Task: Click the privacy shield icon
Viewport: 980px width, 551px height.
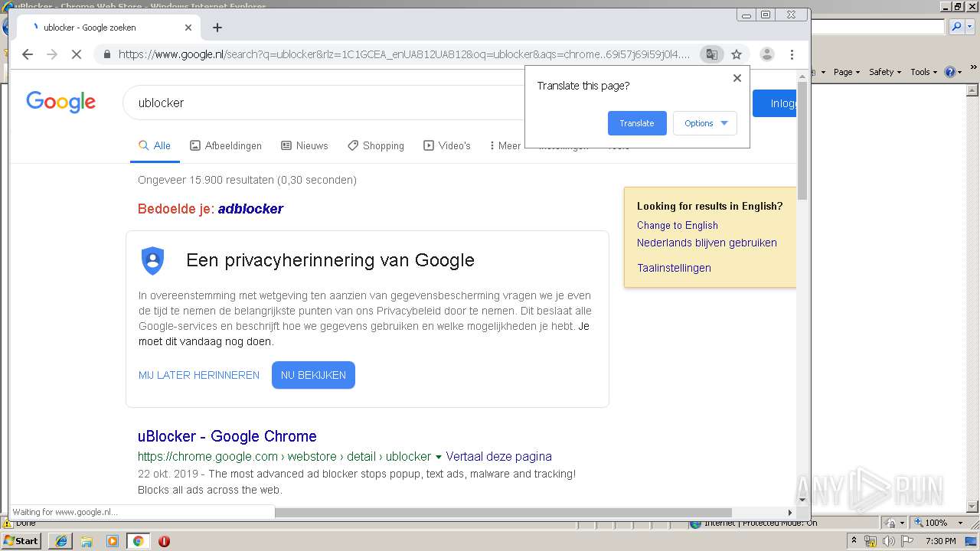Action: tap(153, 261)
